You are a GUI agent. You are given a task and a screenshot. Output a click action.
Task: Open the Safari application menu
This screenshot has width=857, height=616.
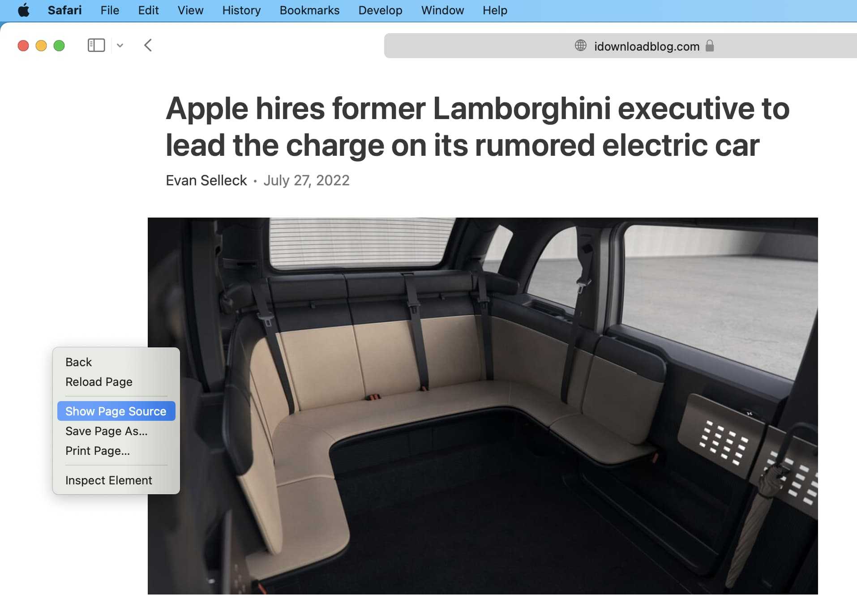point(64,10)
